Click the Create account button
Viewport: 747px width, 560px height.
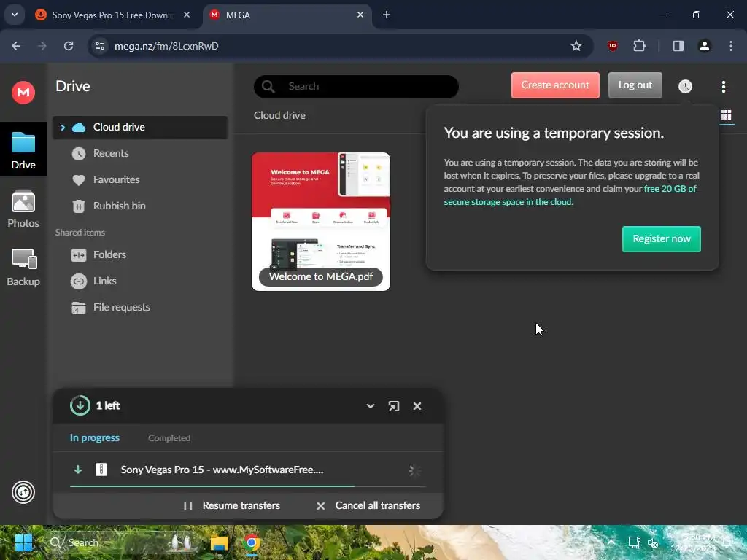point(555,85)
